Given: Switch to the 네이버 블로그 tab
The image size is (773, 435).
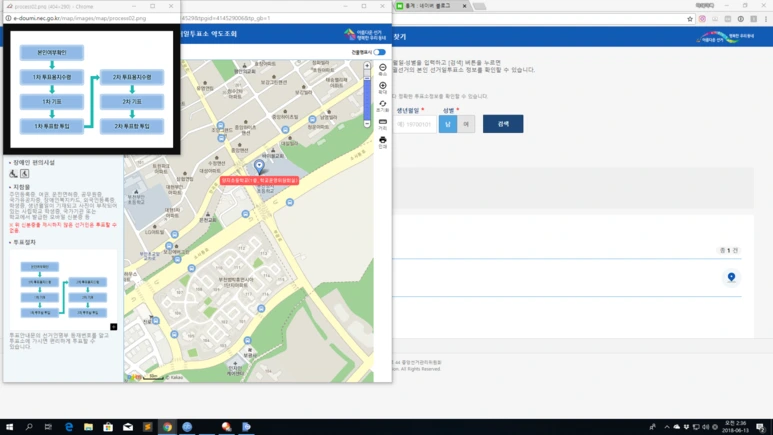Looking at the screenshot, I should pos(428,6).
